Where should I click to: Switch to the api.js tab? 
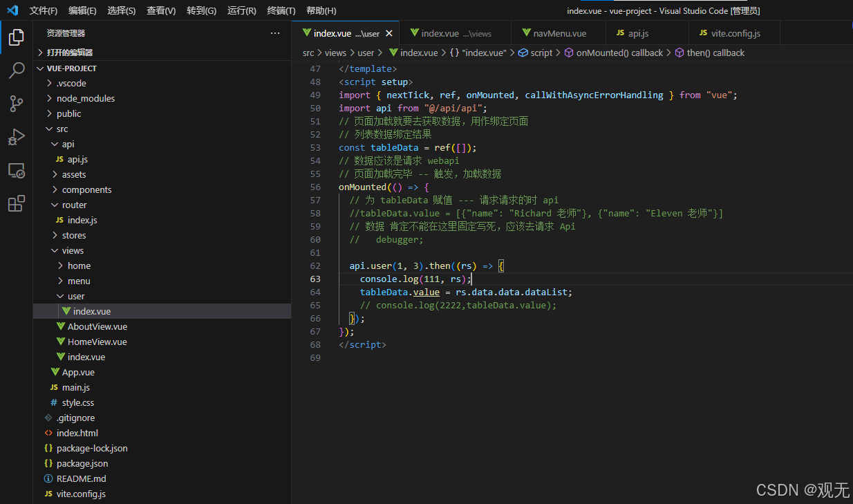pos(647,33)
